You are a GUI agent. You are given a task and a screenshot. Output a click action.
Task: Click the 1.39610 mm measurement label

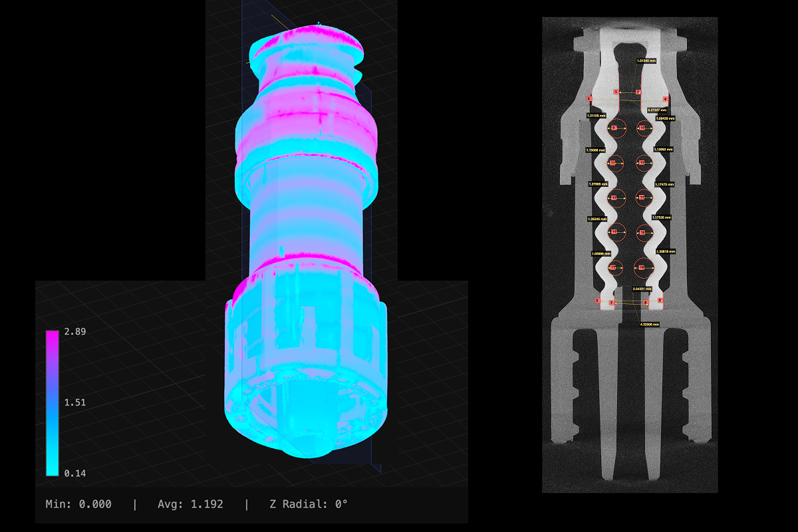point(666,251)
